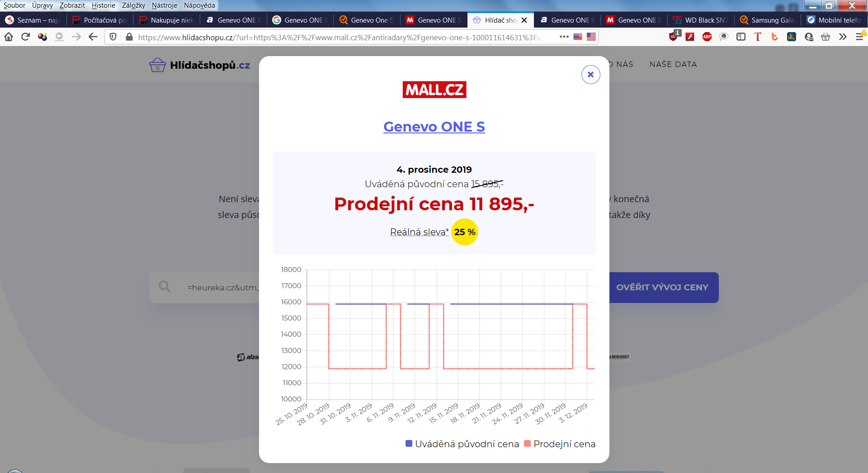Open the Firefox hamburger menu
Viewport: 868px width, 473px height.
[859, 37]
